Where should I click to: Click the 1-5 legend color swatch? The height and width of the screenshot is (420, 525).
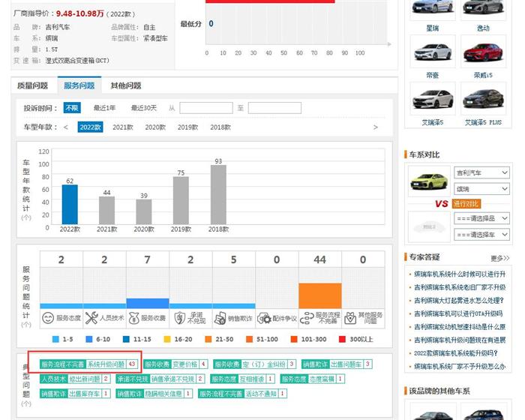tap(56, 339)
